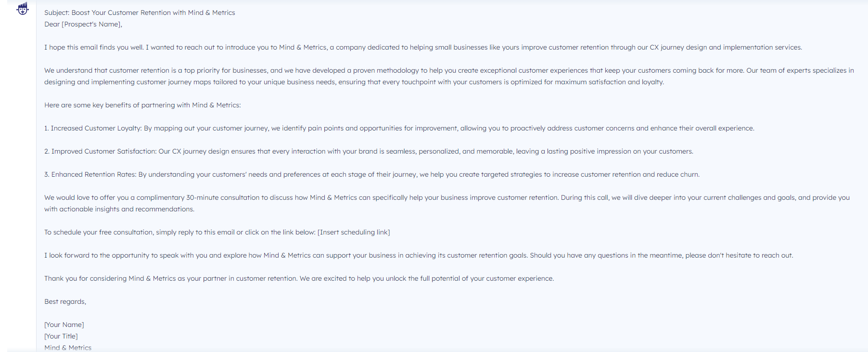The image size is (868, 352).
Task: Click the 'I look forward to the opportunity' paragraph
Action: click(x=419, y=255)
